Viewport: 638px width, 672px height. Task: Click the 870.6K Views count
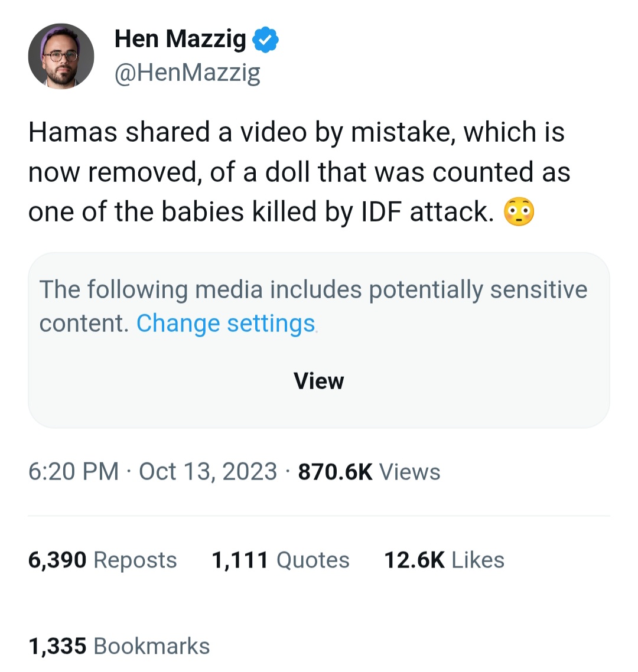click(369, 472)
